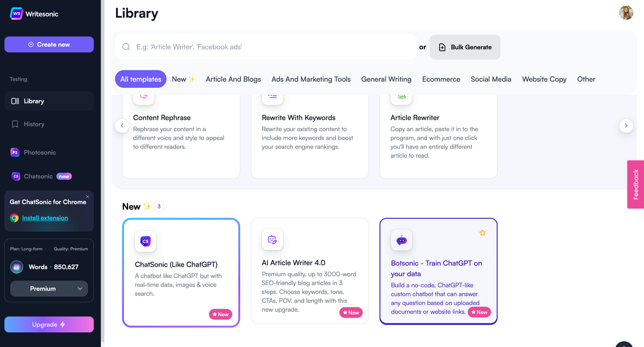Viewport: 644px width, 347px height.
Task: Click the sparkle icon beside New heading
Action: point(147,207)
